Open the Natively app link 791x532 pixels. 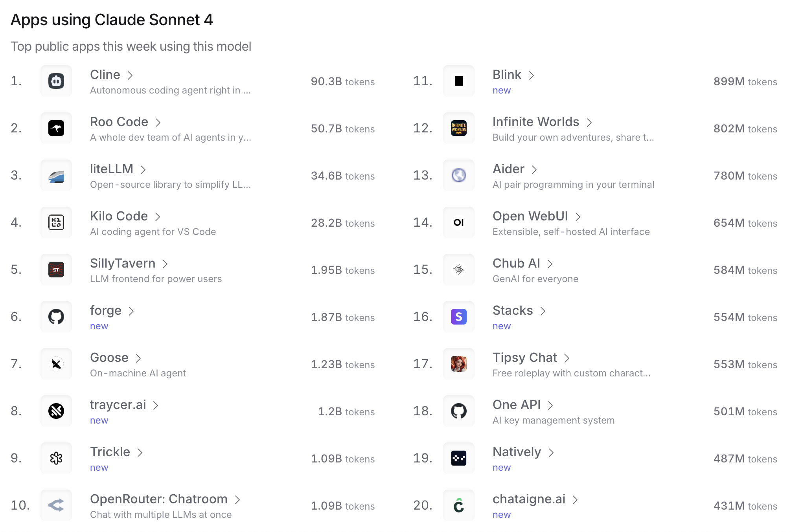pyautogui.click(x=517, y=452)
